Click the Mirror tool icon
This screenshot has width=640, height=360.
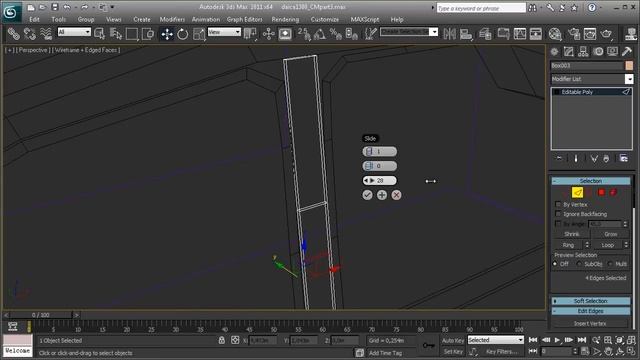tap(449, 34)
